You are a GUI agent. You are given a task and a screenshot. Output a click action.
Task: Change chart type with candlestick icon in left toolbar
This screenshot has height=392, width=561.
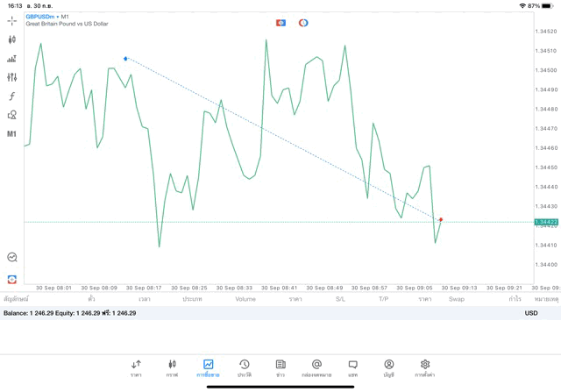[x=12, y=39]
